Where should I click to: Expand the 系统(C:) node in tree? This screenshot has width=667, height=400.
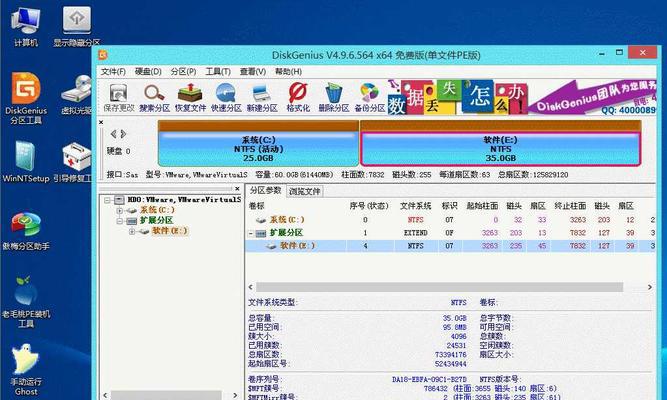point(120,210)
